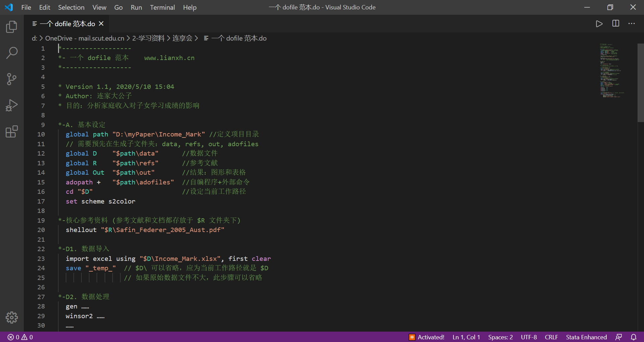The height and width of the screenshot is (342, 644).
Task: Open the Run menu
Action: [136, 7]
